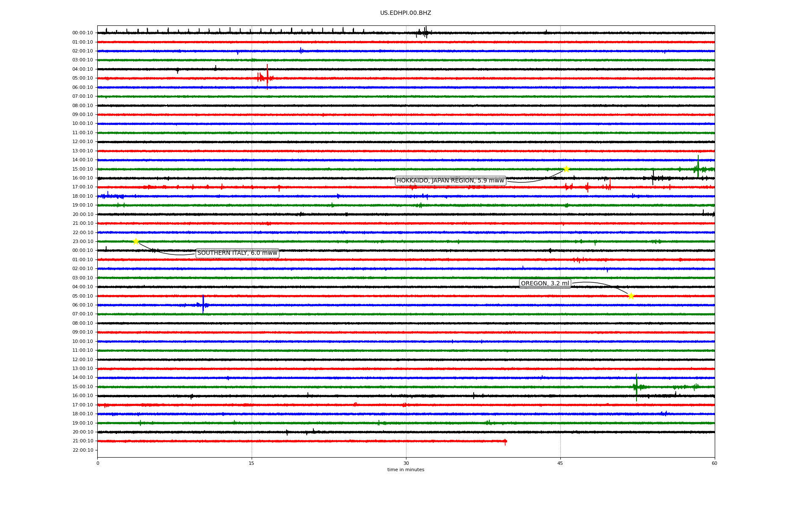Click the plot title US.EDHPI.00.BHZ
The width and height of the screenshot is (812, 508).
[x=406, y=13]
